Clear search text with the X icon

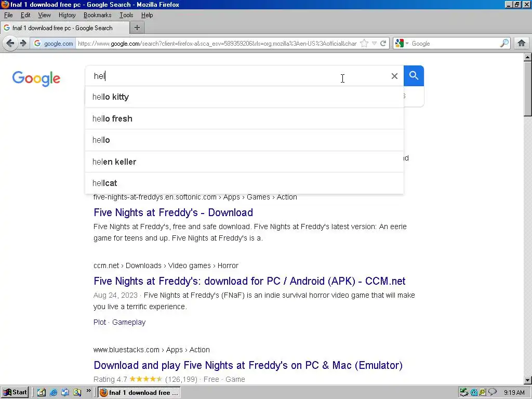pyautogui.click(x=394, y=76)
